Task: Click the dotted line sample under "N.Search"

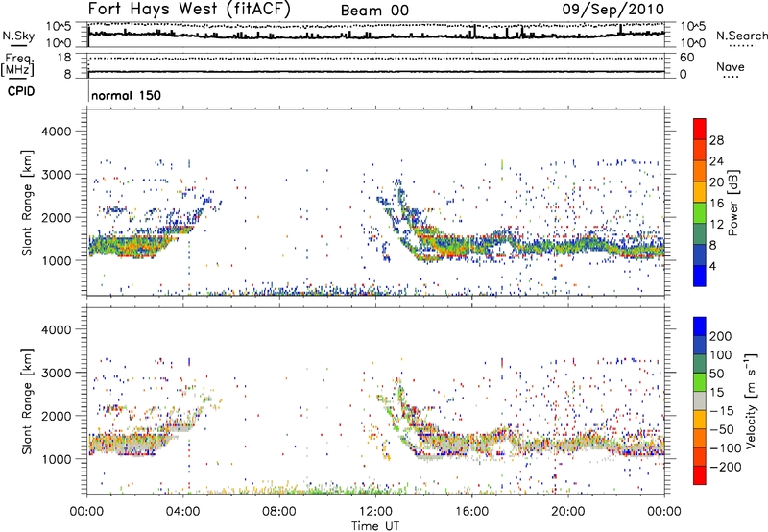Action: (x=743, y=45)
